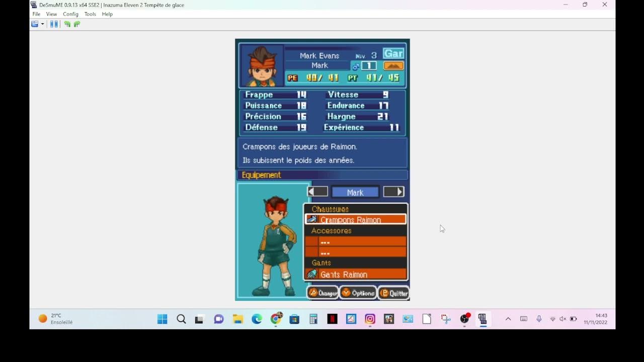
Task: Click the rotate right green toolbar icon
Action: click(77, 24)
